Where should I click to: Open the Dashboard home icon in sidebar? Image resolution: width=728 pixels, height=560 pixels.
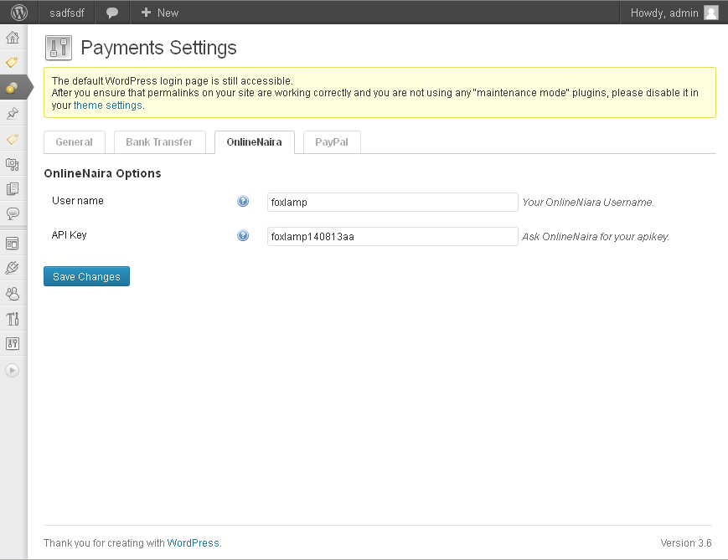pyautogui.click(x=13, y=38)
